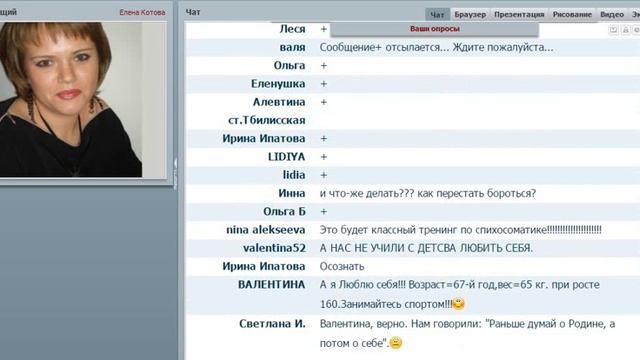The width and height of the screenshot is (640, 360).
Task: Click the Чат panel title
Action: click(193, 12)
